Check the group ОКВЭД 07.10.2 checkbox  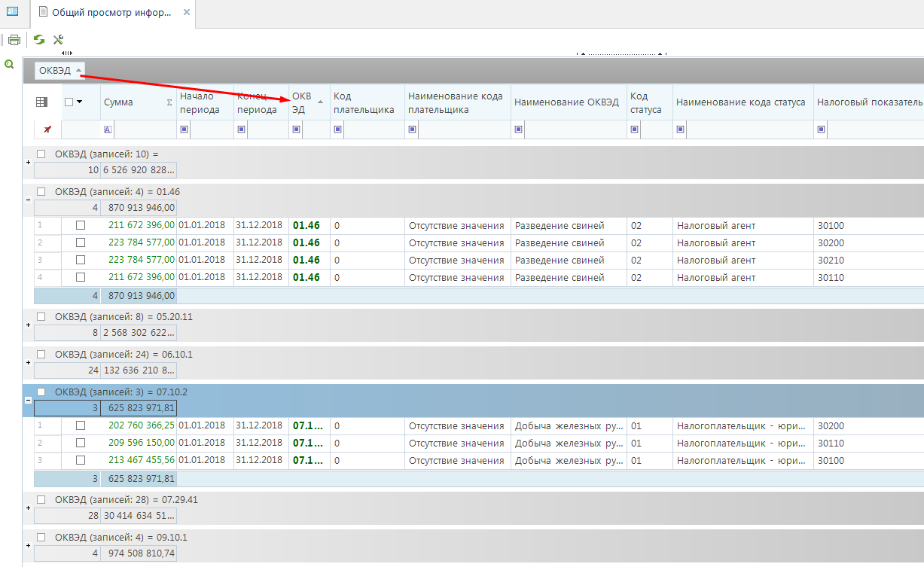pos(41,392)
